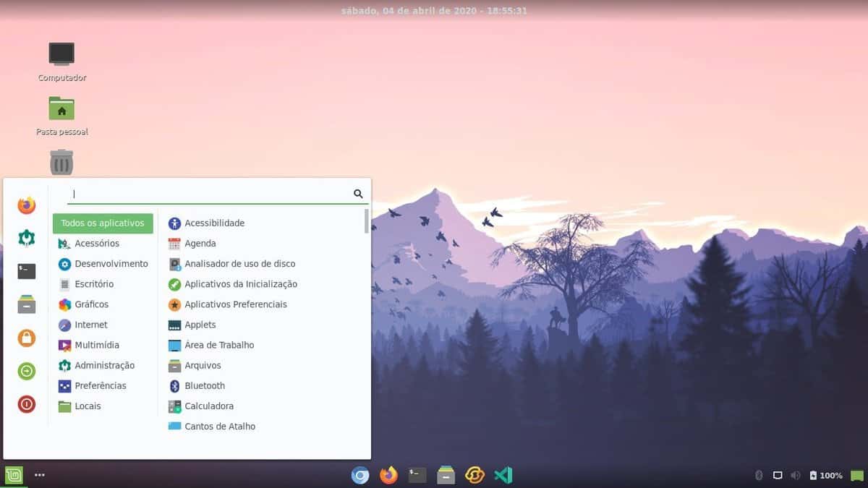
Task: Open Software Manager in the favorites sidebar
Action: 27,238
